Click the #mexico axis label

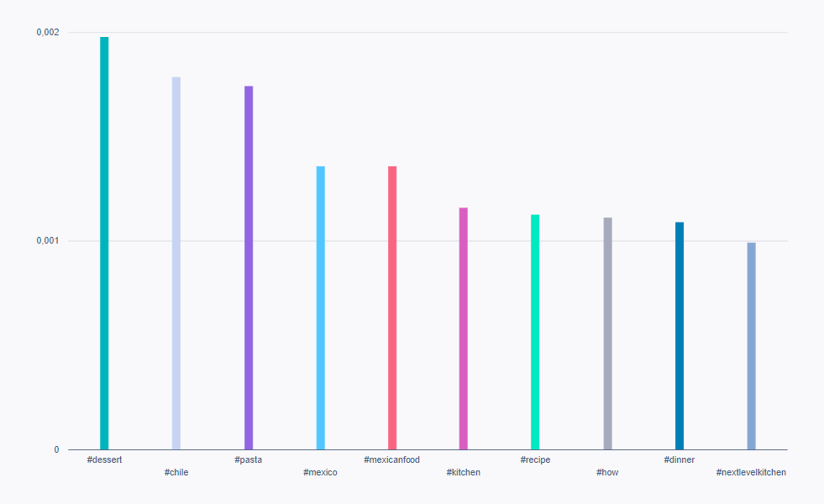(x=320, y=472)
